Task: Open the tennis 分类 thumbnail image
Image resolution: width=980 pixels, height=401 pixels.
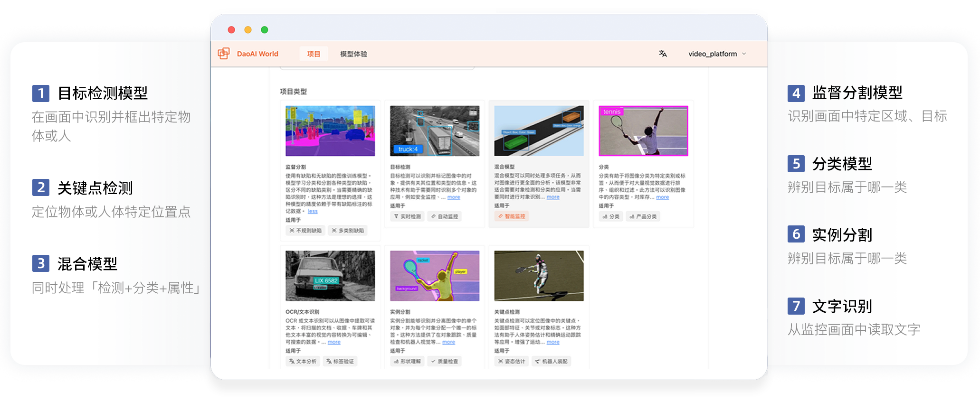Action: click(x=643, y=131)
